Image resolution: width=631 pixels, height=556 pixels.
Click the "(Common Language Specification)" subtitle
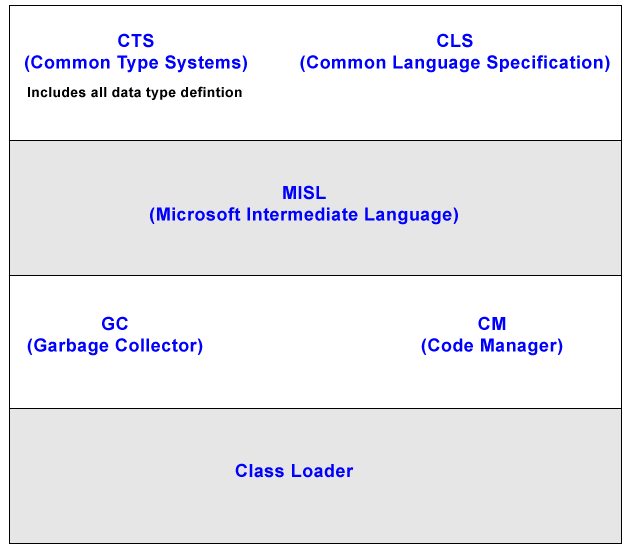455,63
